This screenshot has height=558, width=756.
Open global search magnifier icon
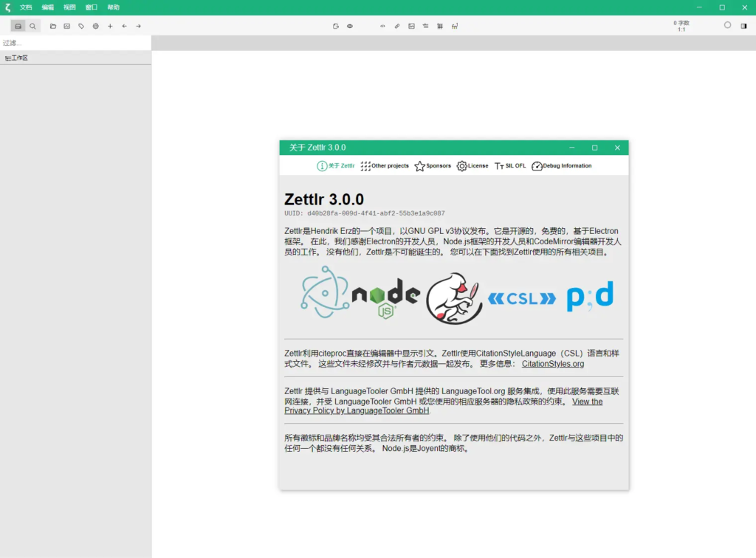click(32, 26)
